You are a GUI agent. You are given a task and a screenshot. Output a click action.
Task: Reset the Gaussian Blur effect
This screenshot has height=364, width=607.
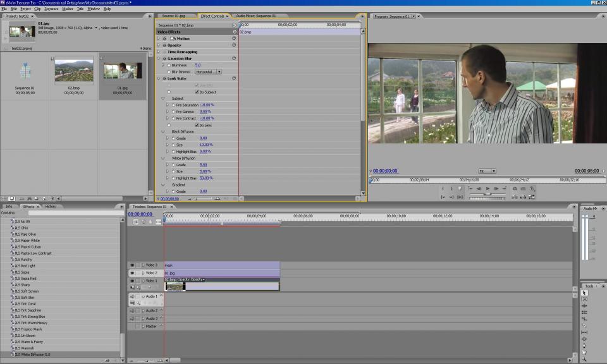pyautogui.click(x=234, y=58)
